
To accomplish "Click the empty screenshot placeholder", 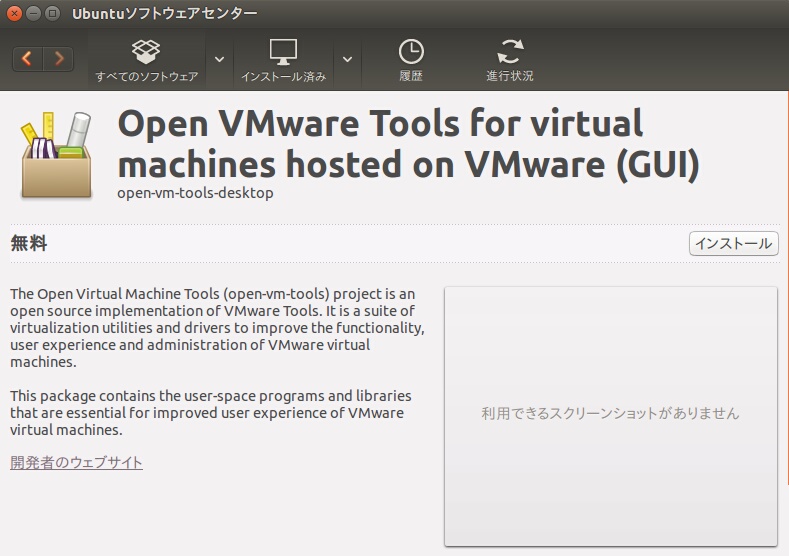I will (610, 416).
